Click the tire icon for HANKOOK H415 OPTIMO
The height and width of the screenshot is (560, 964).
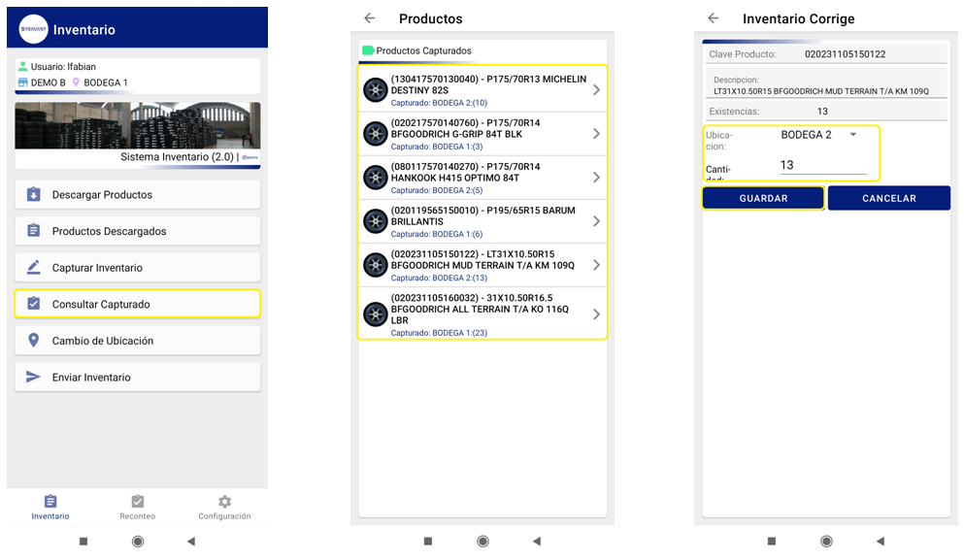point(375,177)
